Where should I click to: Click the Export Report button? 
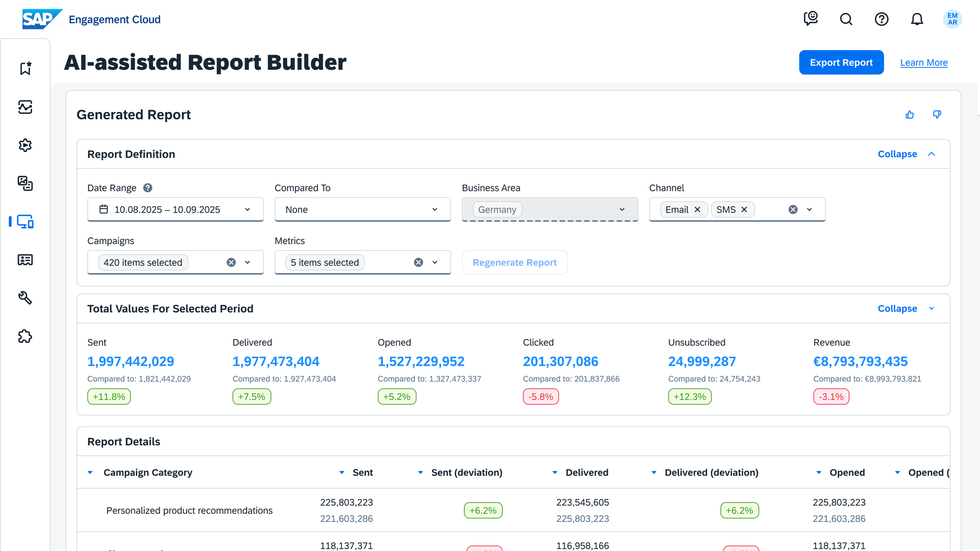(841, 62)
